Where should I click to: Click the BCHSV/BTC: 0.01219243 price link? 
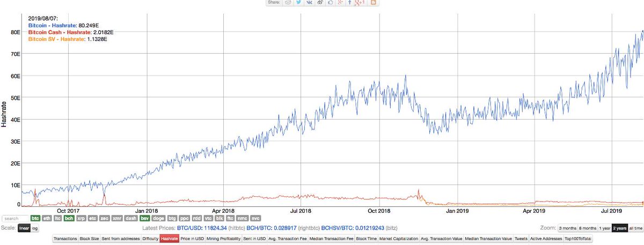(353, 228)
